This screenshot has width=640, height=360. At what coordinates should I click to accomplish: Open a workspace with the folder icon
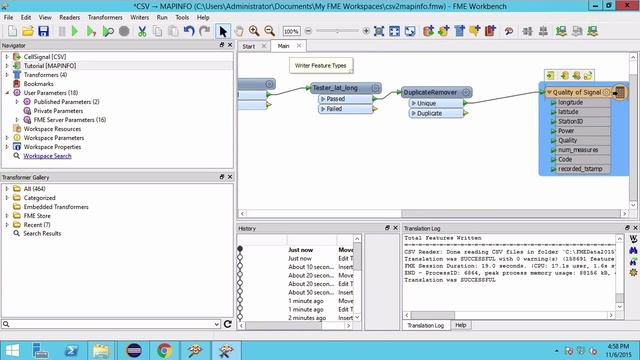tap(28, 31)
